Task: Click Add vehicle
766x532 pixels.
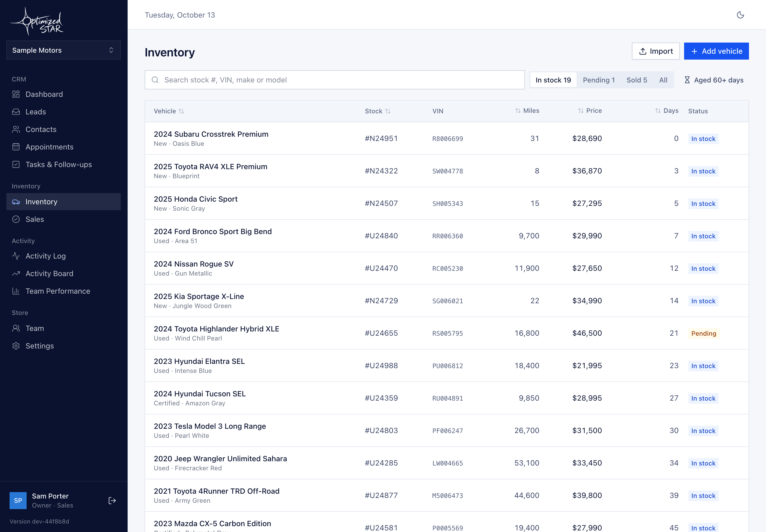Action: pos(716,51)
